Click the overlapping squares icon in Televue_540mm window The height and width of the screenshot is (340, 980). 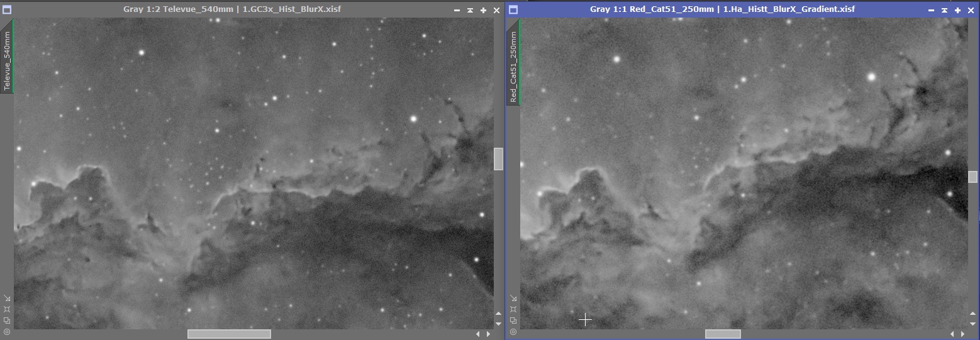[x=7, y=321]
